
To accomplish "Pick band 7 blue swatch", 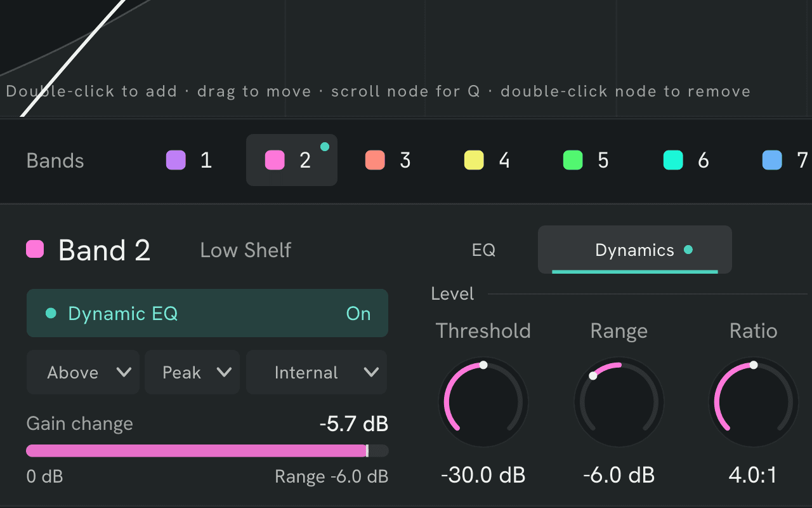I will (x=772, y=160).
